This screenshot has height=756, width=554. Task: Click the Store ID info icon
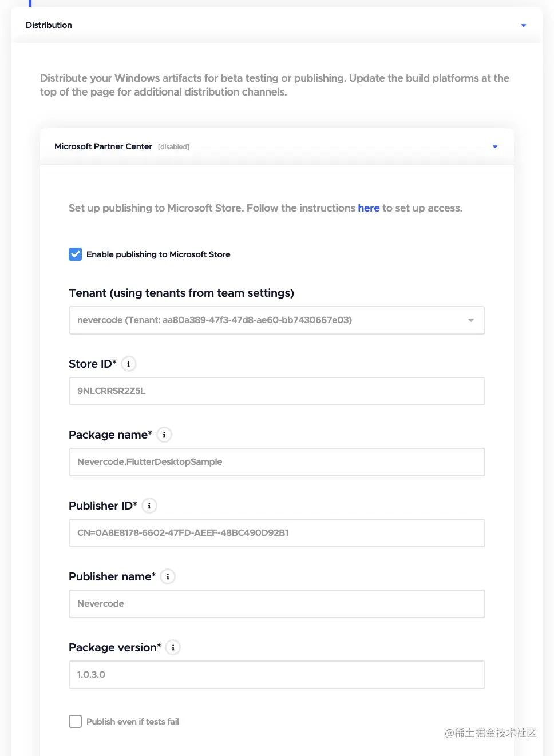coord(129,364)
